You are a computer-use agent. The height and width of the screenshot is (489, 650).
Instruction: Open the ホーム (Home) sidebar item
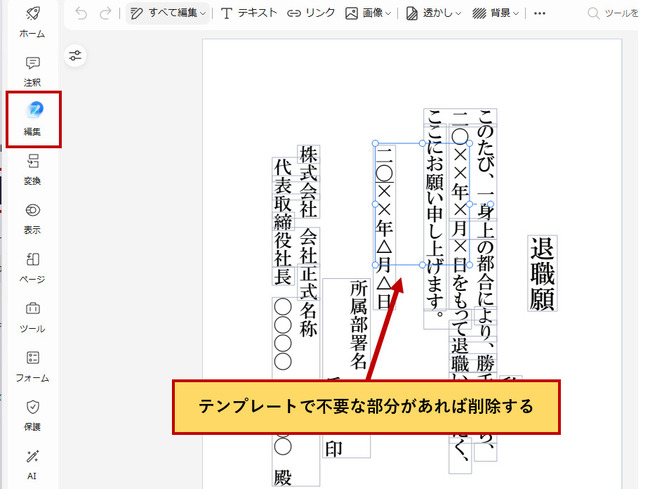(32, 22)
